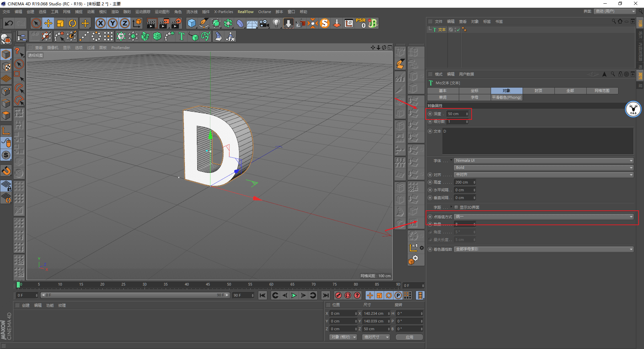Toggle the 文本 object visibility checkmark
Image resolution: width=644 pixels, height=349 pixels.
tap(458, 30)
